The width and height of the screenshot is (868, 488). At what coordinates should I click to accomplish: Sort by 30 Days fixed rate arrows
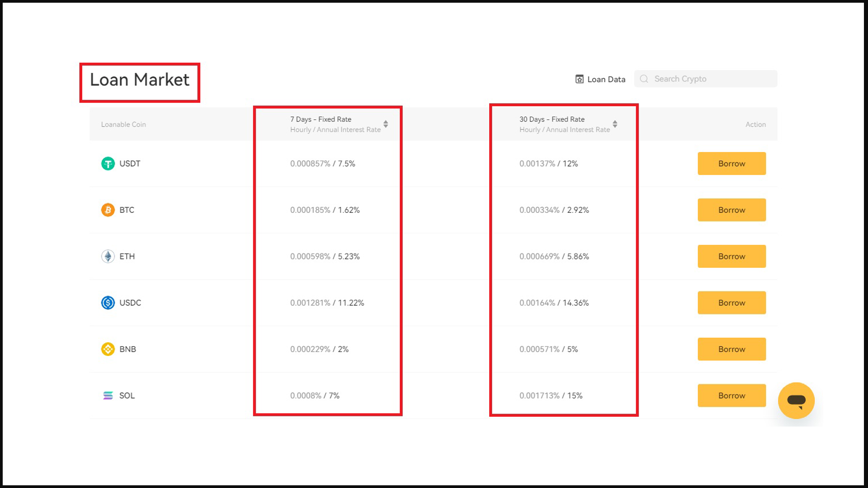[615, 124]
